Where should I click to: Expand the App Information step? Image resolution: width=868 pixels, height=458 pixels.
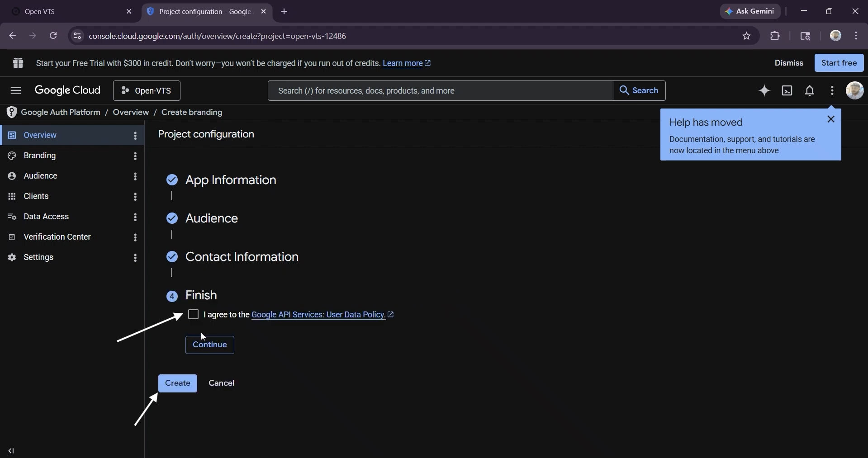(x=231, y=180)
